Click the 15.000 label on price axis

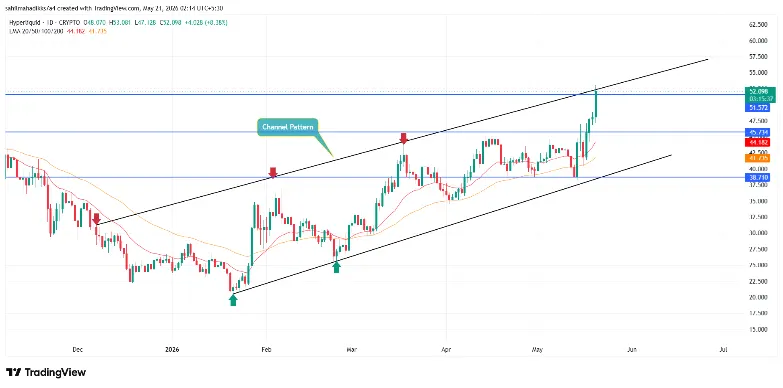coord(759,330)
